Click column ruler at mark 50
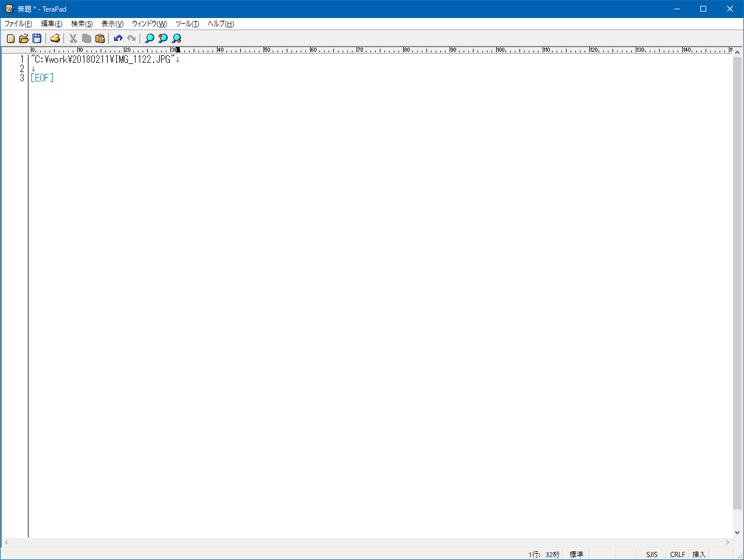744x560 pixels. click(266, 50)
